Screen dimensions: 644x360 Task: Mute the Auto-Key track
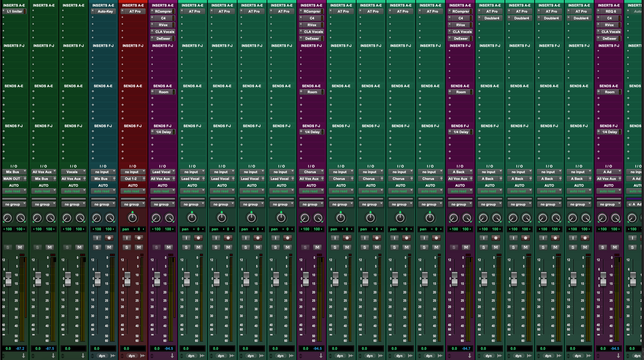point(109,247)
